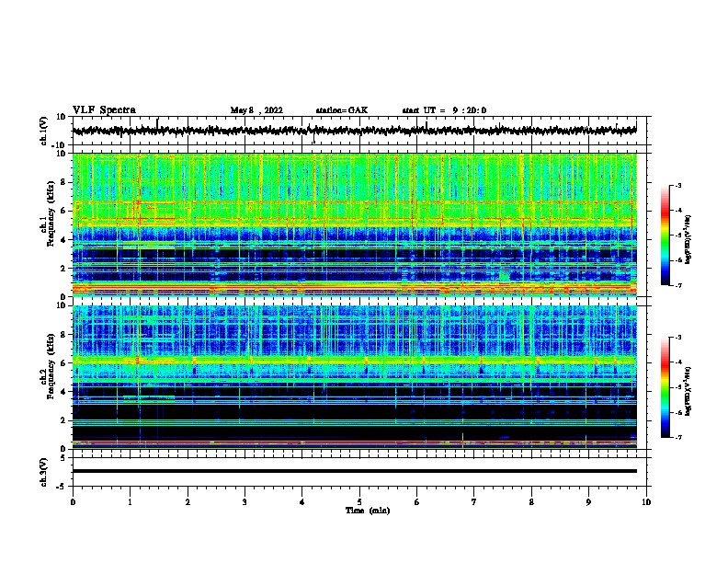Click the ch.2 spectrogram plot
The width and height of the screenshot is (728, 563).
point(355,377)
